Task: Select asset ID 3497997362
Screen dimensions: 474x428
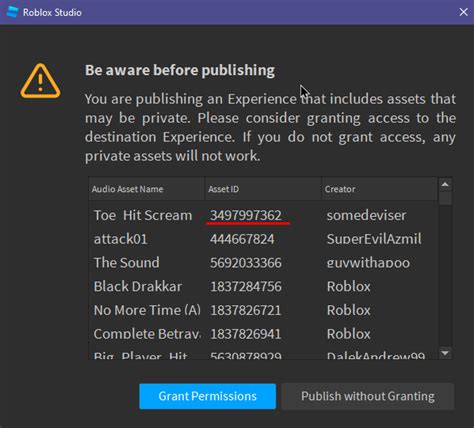Action: pyautogui.click(x=246, y=215)
